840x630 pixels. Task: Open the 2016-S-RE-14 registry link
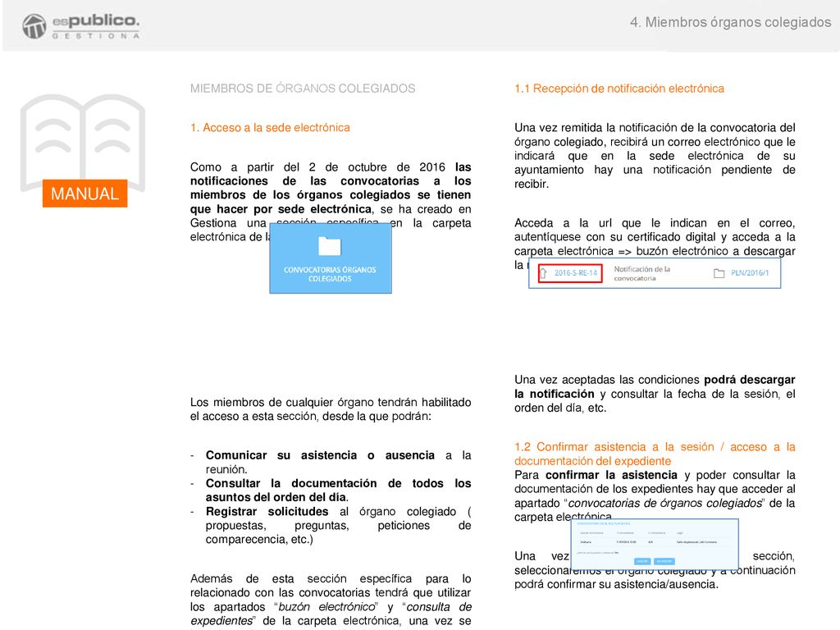575,272
